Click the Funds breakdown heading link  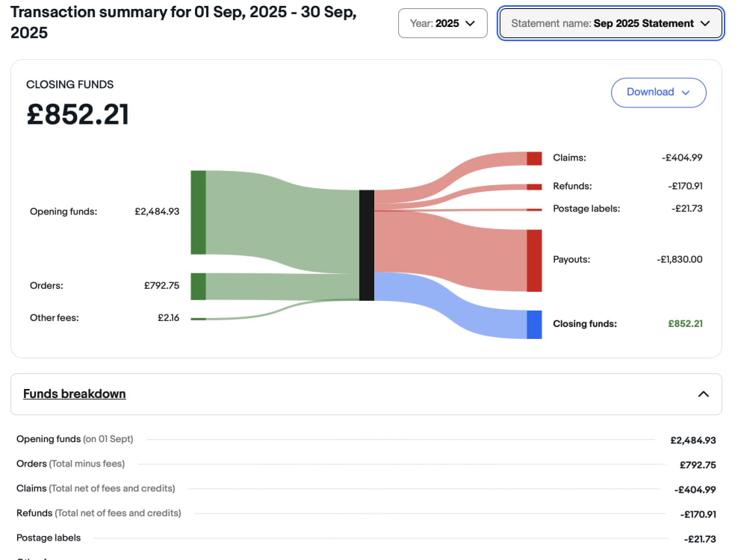click(74, 393)
